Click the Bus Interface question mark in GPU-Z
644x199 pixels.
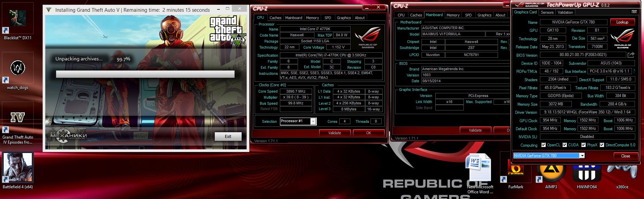coord(634,71)
